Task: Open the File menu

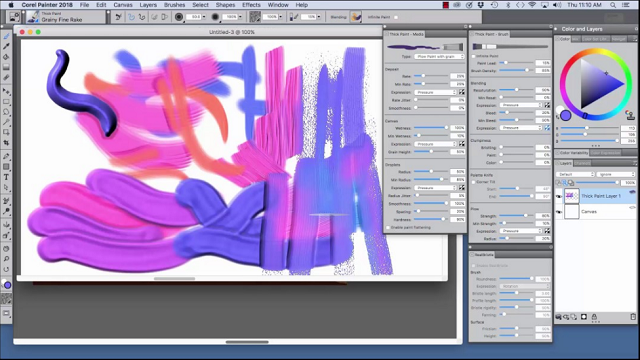Action: click(x=84, y=5)
